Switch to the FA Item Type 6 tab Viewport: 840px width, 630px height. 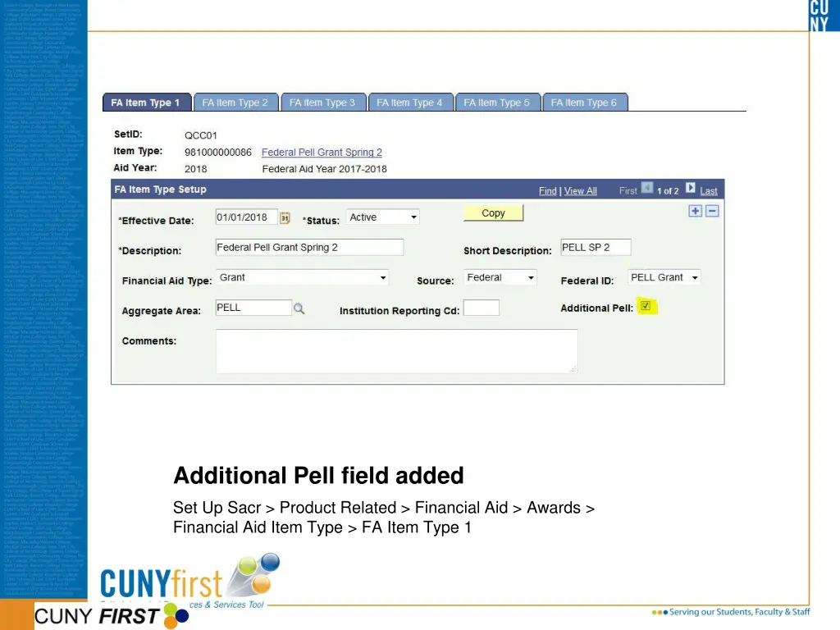pos(584,103)
